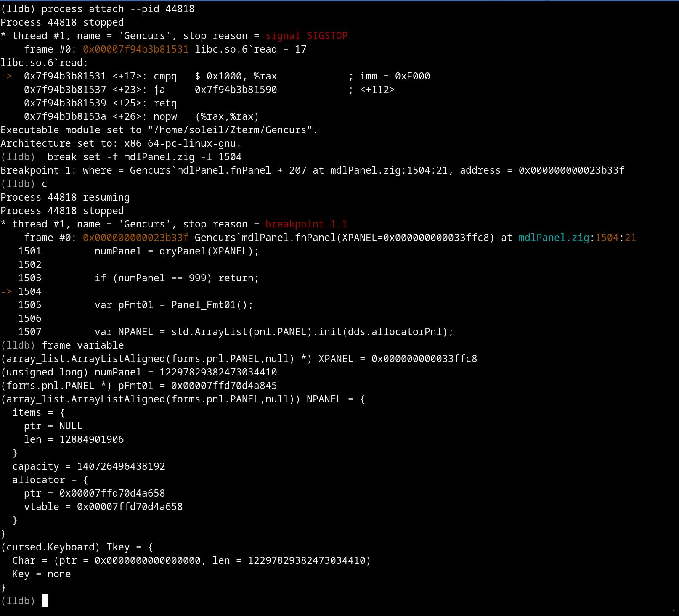Click the 'cmpq $-0x1000, %rax' instruction
Viewport: 679px width, 616px height.
click(215, 76)
